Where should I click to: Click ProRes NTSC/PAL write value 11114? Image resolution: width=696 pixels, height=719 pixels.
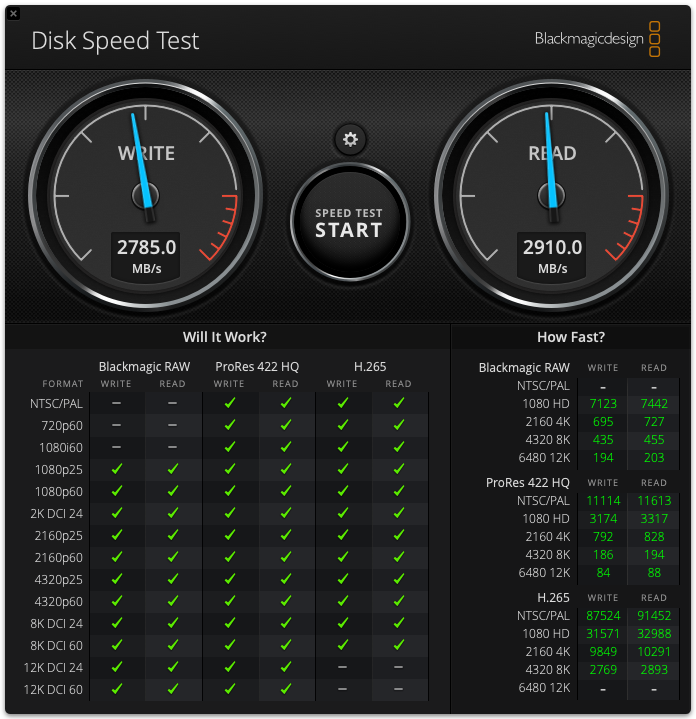pos(603,501)
